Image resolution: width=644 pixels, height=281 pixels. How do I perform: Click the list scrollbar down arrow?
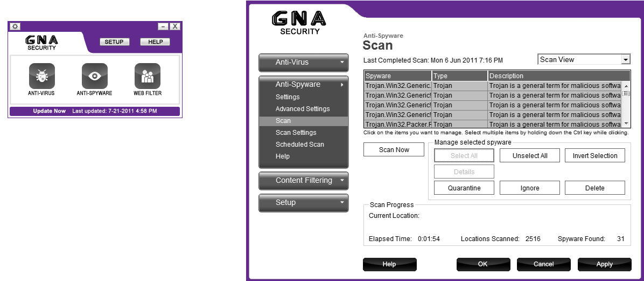click(626, 124)
